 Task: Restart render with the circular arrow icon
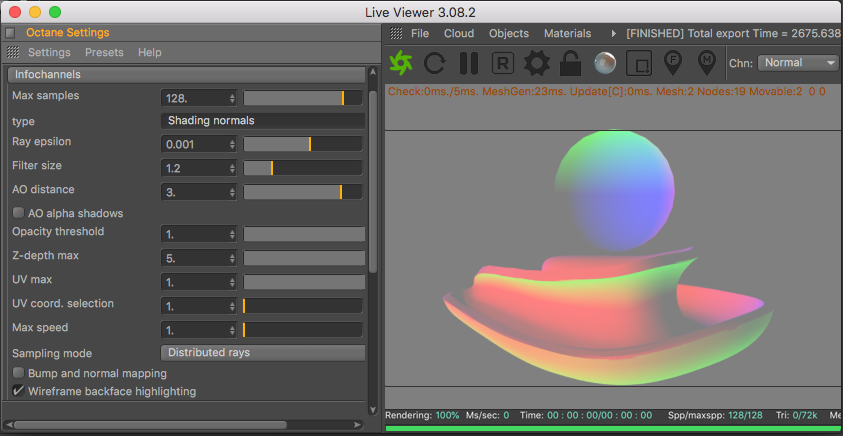point(434,63)
